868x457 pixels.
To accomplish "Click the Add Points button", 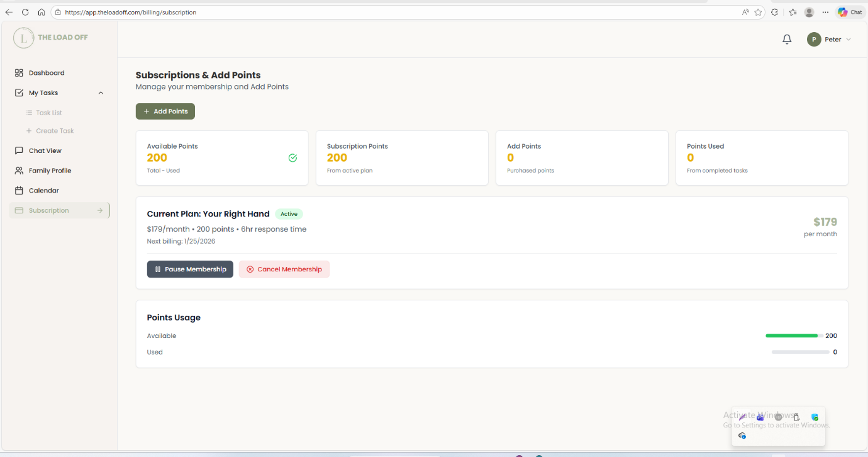I will 165,111.
